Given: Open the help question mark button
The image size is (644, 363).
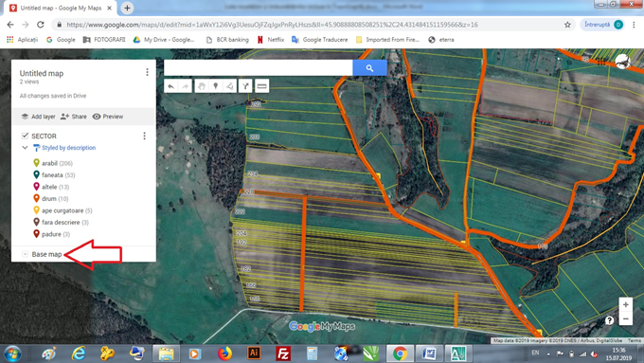Looking at the screenshot, I should click(609, 320).
